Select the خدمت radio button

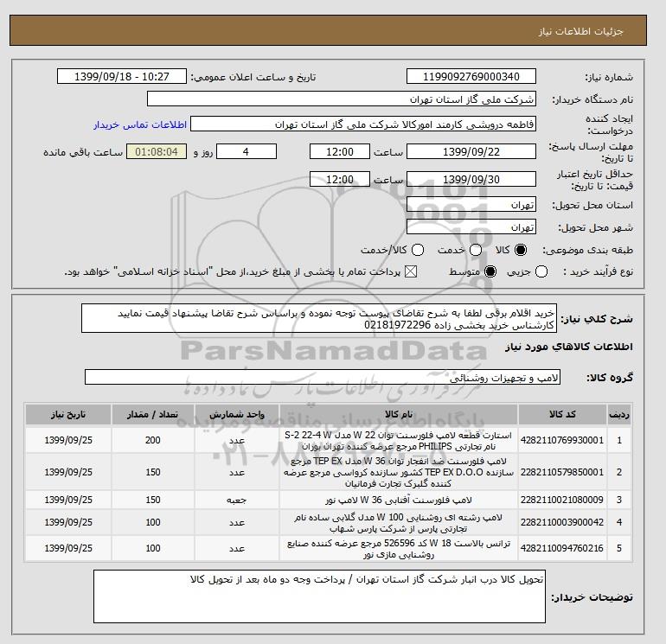pos(476,250)
